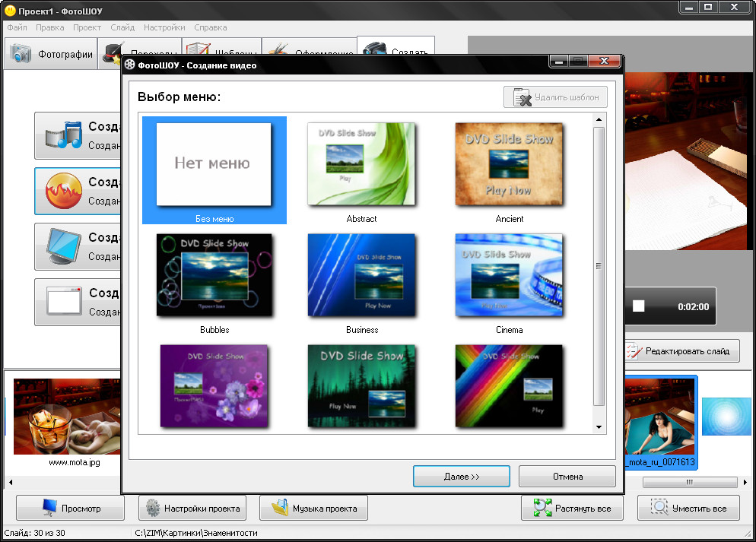Click the 0:02:00 time display
Image resolution: width=756 pixels, height=542 pixels.
[x=693, y=307]
